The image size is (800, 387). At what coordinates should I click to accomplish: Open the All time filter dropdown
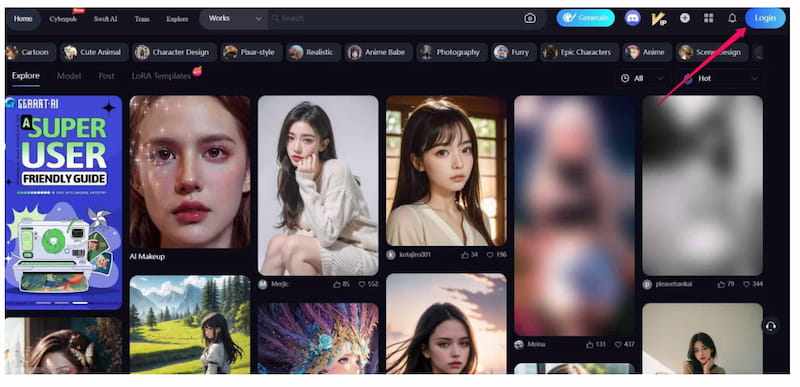click(x=643, y=79)
